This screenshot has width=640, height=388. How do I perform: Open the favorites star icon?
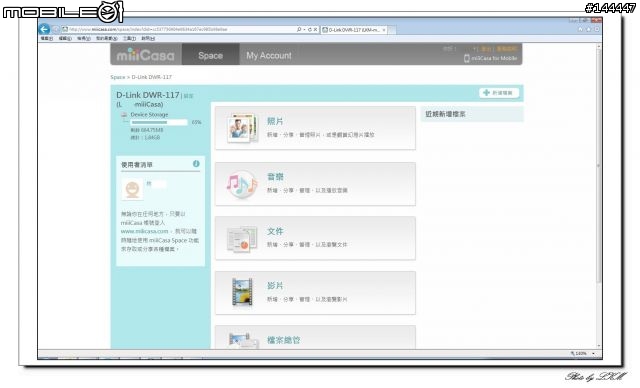588,29
